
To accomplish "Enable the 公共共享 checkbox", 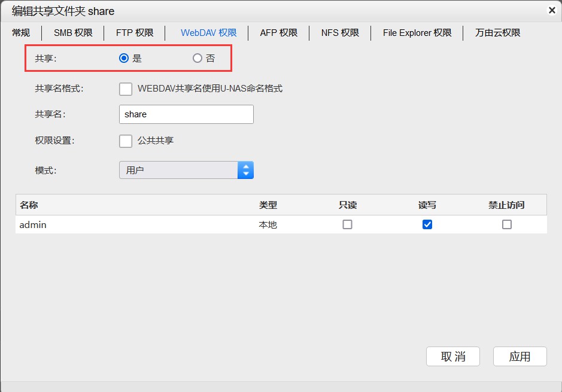I will tap(126, 141).
